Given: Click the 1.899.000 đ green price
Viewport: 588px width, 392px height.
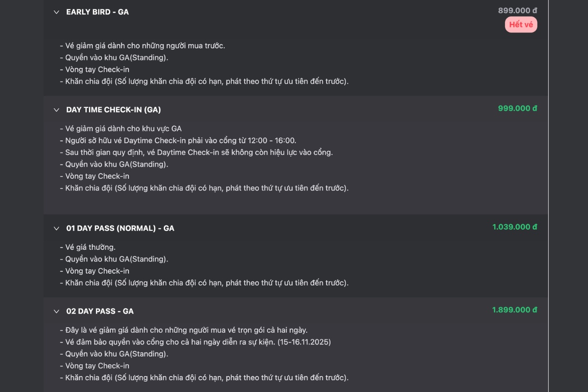Looking at the screenshot, I should (x=514, y=310).
